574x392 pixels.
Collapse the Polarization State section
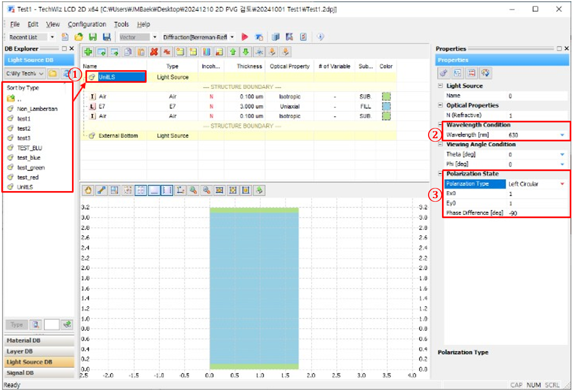tap(440, 174)
